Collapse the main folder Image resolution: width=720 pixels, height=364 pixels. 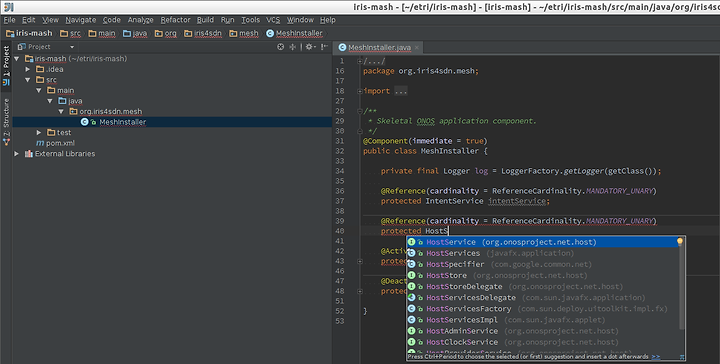pos(39,90)
